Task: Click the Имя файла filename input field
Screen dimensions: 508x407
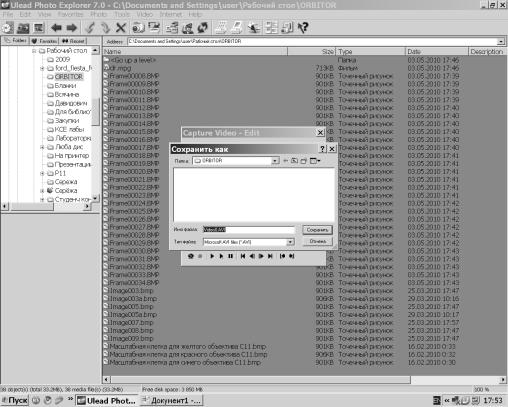Action: tap(249, 230)
